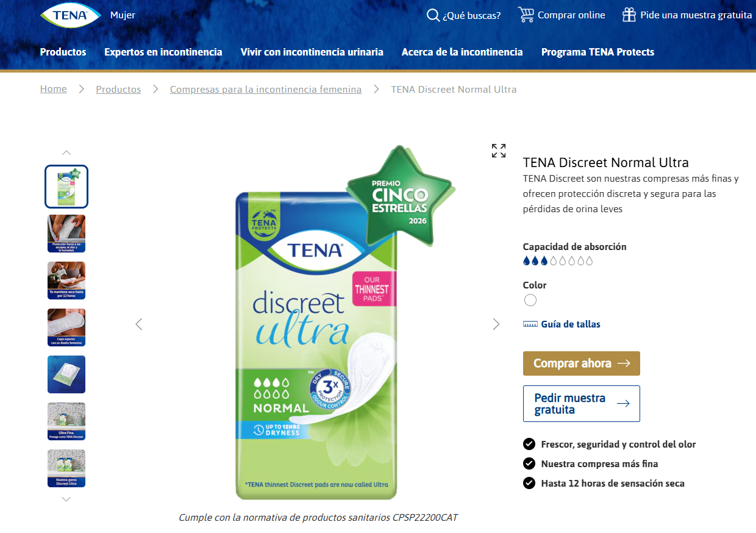This screenshot has height=533, width=756.
Task: Open the Productos menu
Action: click(63, 52)
